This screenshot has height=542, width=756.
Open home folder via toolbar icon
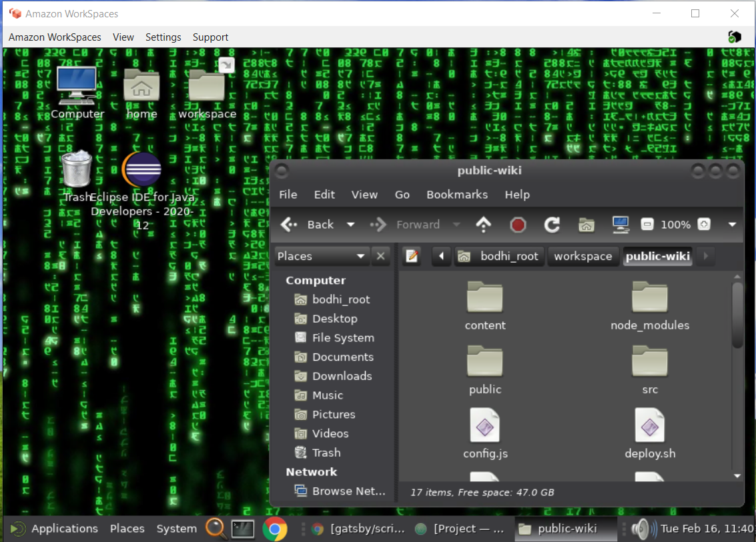[x=587, y=225]
